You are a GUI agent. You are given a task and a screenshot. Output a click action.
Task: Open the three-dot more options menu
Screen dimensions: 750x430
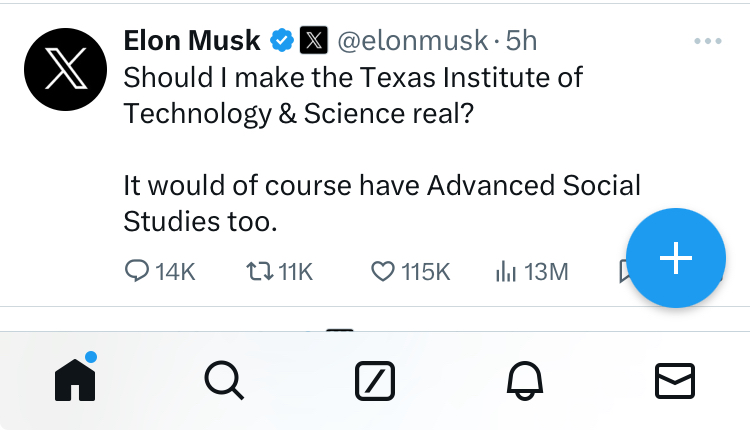coord(707,41)
